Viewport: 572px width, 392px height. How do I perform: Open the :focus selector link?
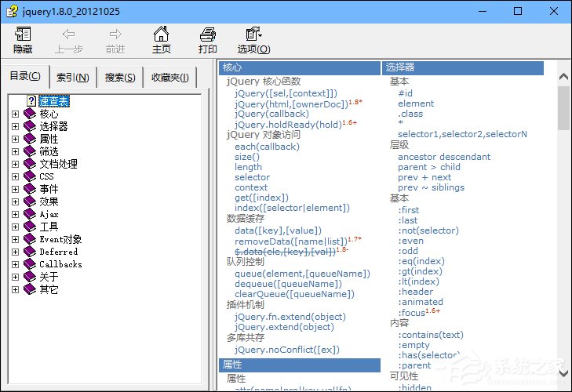[411, 313]
